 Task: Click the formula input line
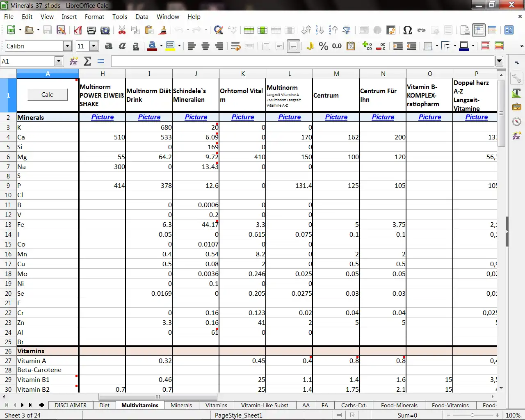(303, 61)
